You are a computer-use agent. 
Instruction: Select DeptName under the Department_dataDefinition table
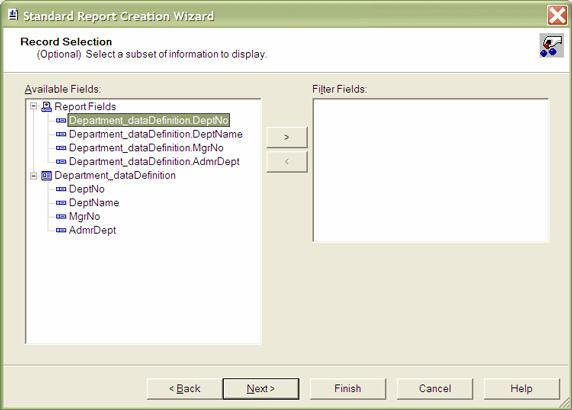[x=94, y=203]
